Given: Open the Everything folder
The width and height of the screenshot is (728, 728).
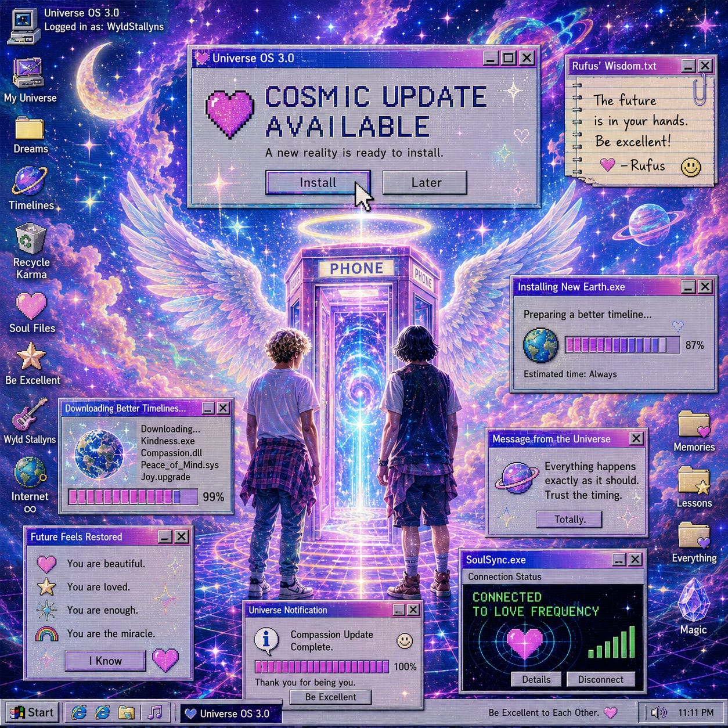Looking at the screenshot, I should point(694,535).
